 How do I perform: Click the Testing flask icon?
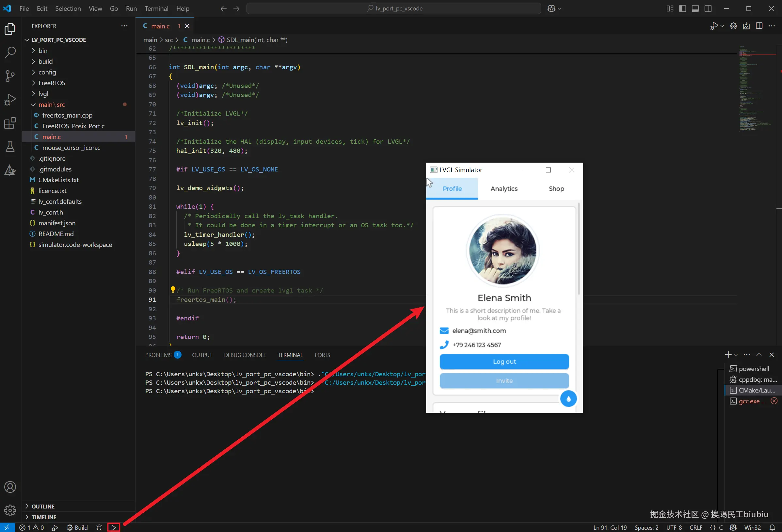10,147
